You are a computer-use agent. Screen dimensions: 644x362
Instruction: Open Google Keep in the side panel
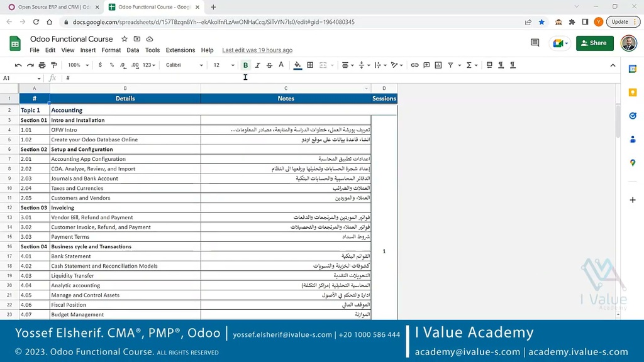pyautogui.click(x=633, y=92)
